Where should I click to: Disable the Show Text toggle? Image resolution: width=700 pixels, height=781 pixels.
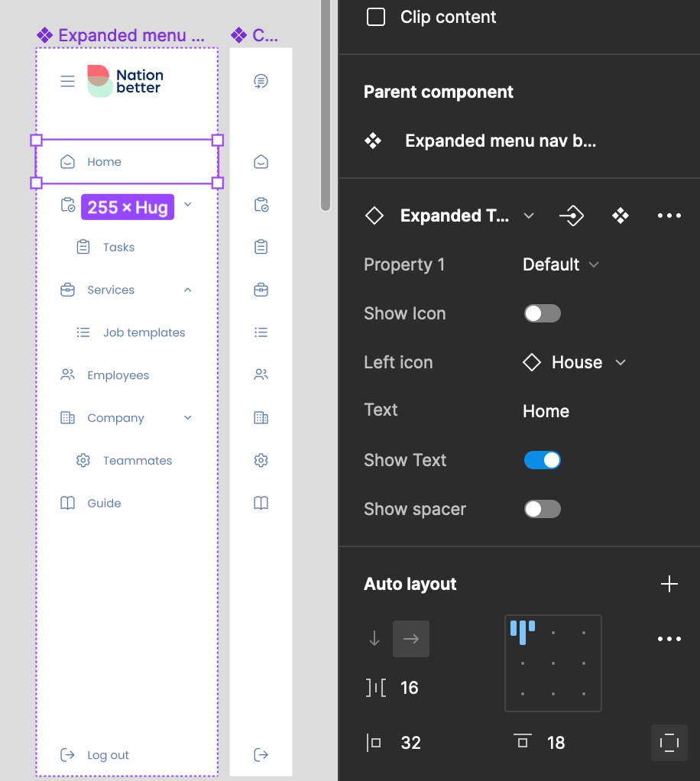(543, 460)
